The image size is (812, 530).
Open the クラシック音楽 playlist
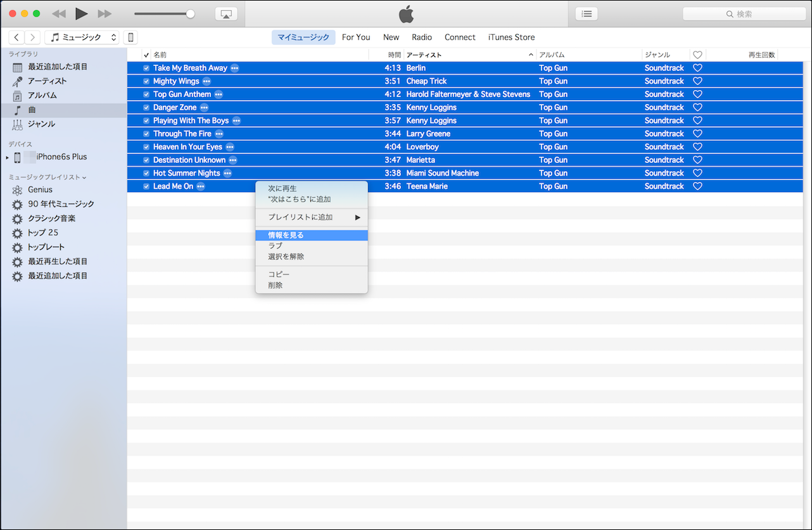pyautogui.click(x=51, y=218)
